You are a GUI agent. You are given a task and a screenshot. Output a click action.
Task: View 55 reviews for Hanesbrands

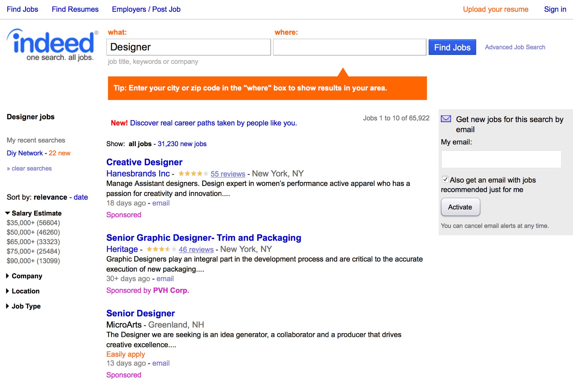228,174
